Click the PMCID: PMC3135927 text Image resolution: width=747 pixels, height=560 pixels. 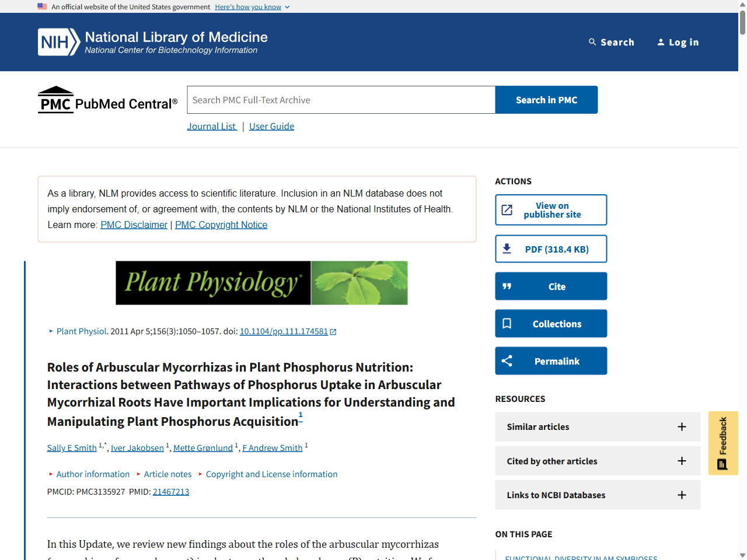[86, 492]
